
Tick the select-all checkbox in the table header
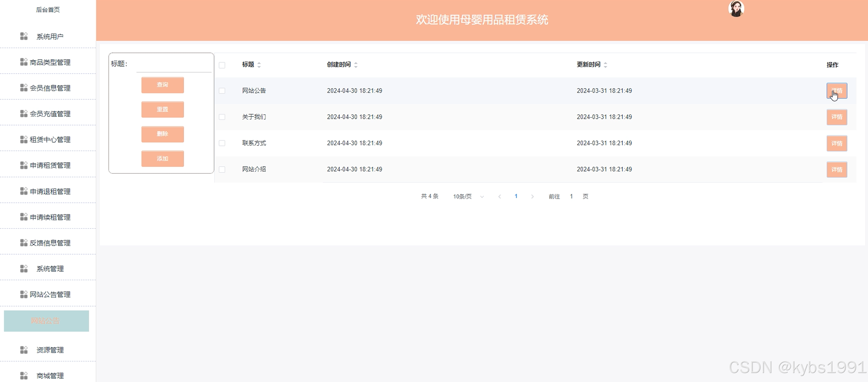coord(222,65)
